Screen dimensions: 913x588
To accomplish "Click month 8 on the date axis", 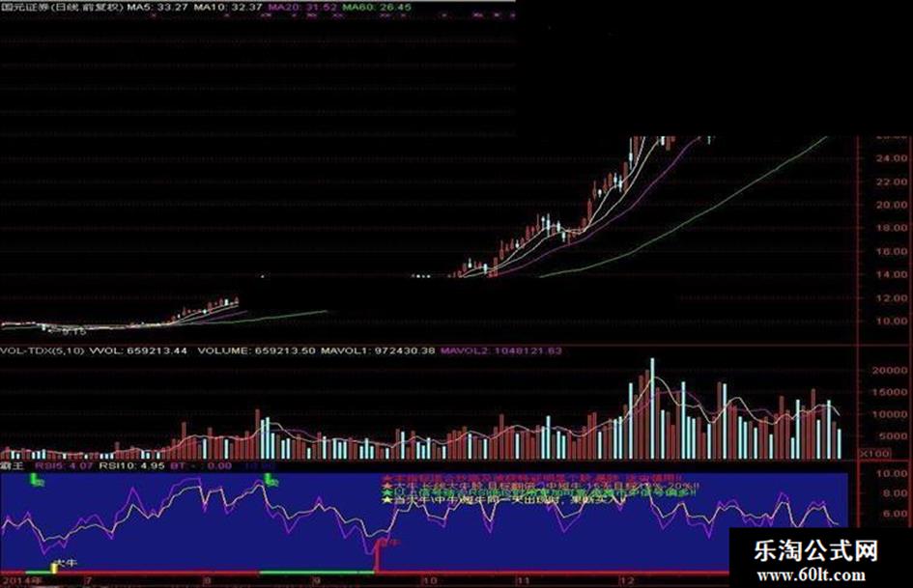I will click(207, 581).
